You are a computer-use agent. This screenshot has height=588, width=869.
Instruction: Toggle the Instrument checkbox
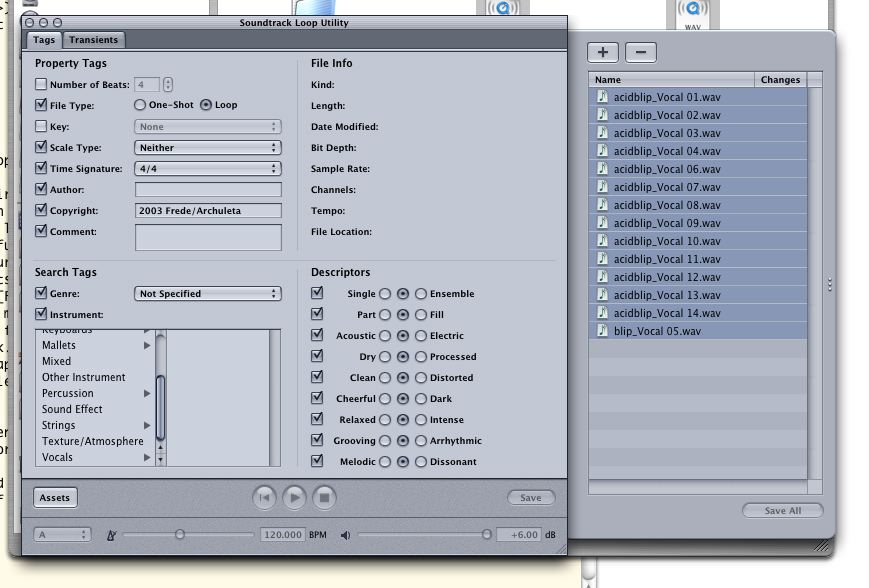coord(40,314)
